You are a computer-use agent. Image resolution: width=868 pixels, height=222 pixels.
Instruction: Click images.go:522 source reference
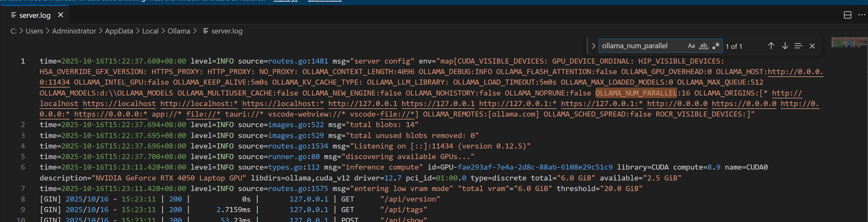coord(296,125)
